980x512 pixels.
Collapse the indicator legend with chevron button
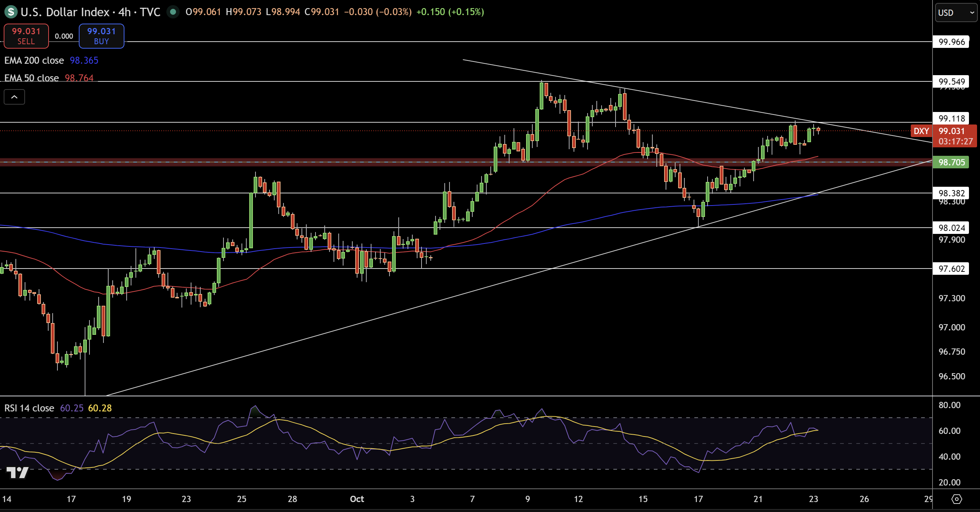[x=14, y=97]
